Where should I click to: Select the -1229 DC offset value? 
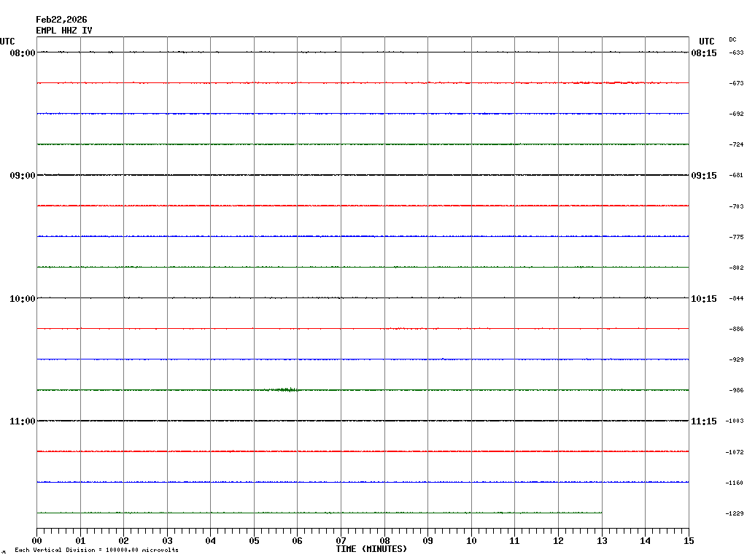click(x=735, y=513)
